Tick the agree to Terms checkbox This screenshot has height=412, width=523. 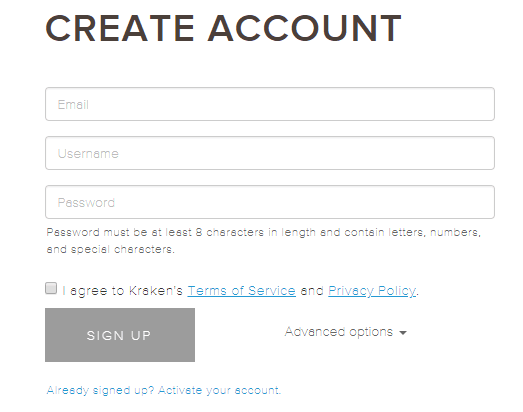(x=51, y=288)
